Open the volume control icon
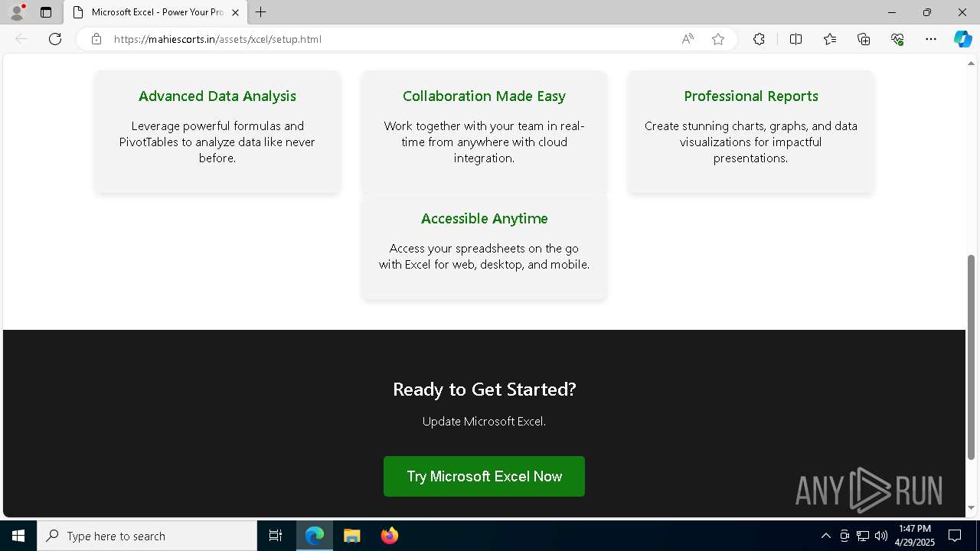The height and width of the screenshot is (551, 980). point(881,536)
